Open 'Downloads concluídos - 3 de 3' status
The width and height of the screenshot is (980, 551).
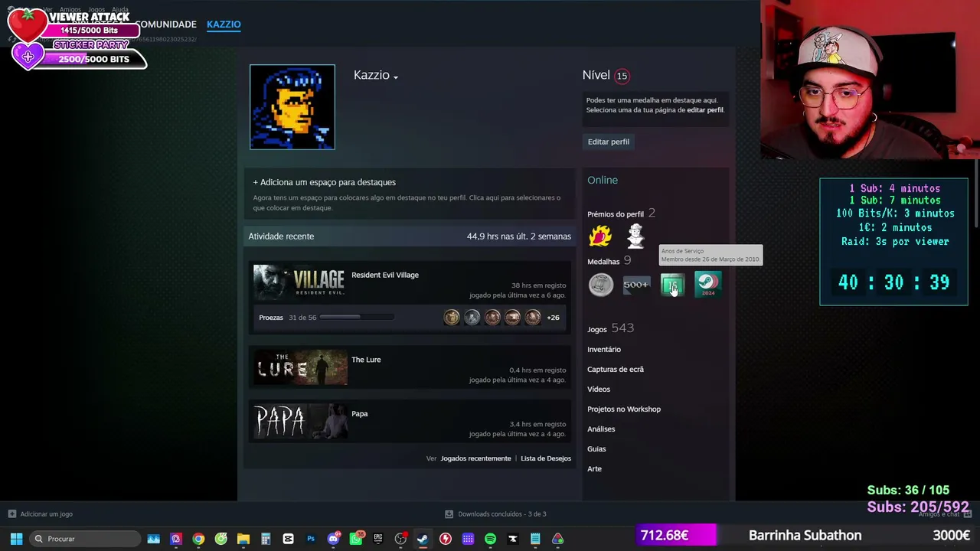click(x=495, y=514)
